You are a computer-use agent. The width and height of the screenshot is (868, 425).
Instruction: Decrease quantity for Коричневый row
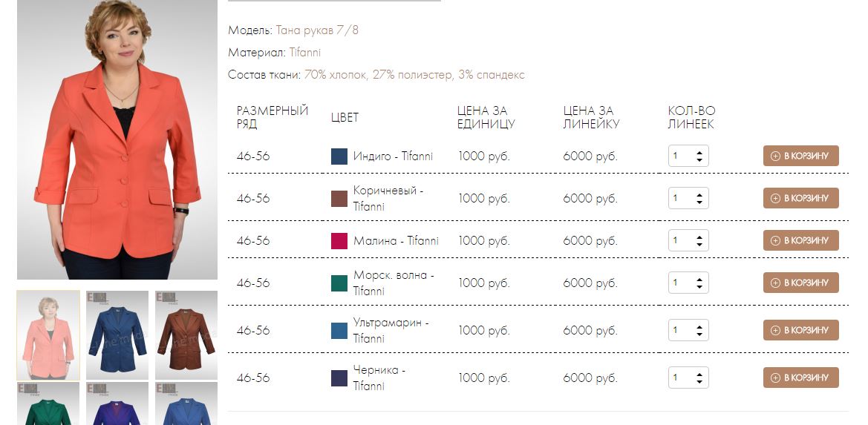699,202
